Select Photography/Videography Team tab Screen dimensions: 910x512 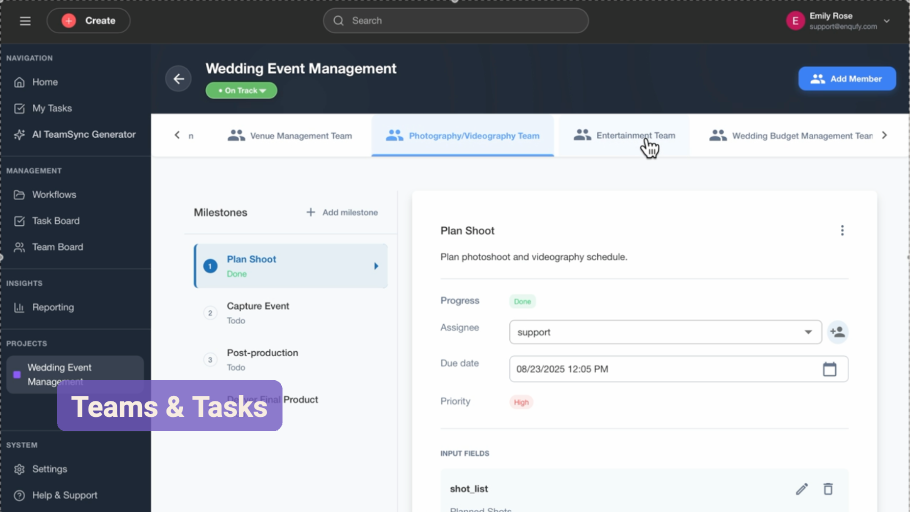point(463,136)
